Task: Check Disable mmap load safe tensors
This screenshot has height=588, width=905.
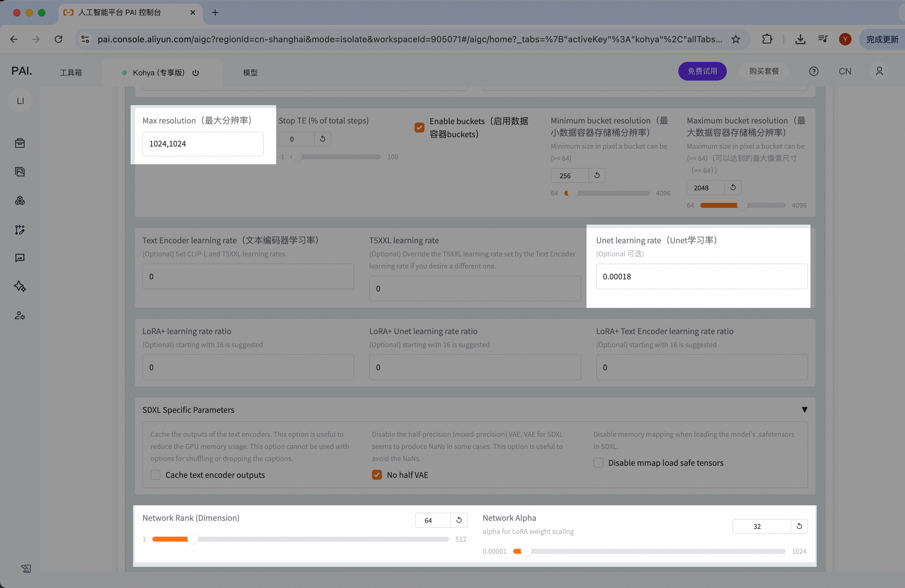Action: point(598,463)
